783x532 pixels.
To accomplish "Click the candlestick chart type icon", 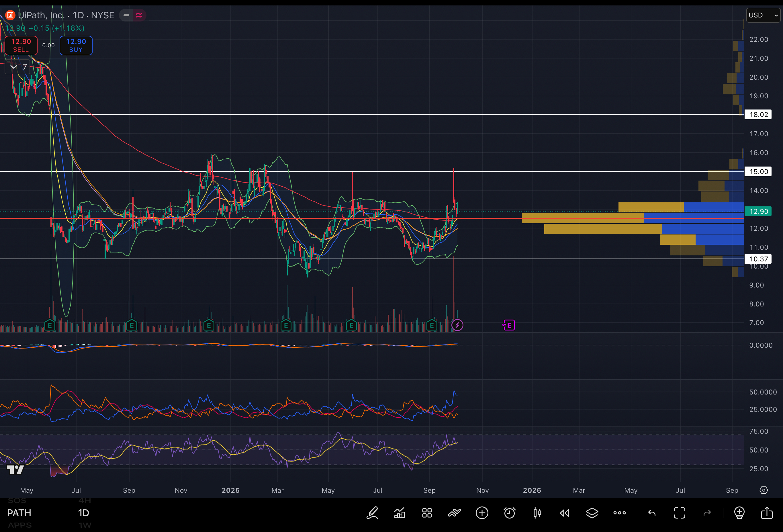I will click(x=537, y=513).
